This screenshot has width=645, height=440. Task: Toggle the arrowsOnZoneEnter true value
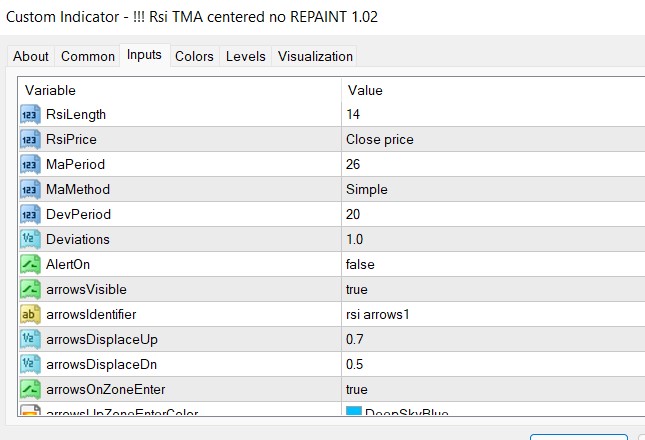(359, 390)
